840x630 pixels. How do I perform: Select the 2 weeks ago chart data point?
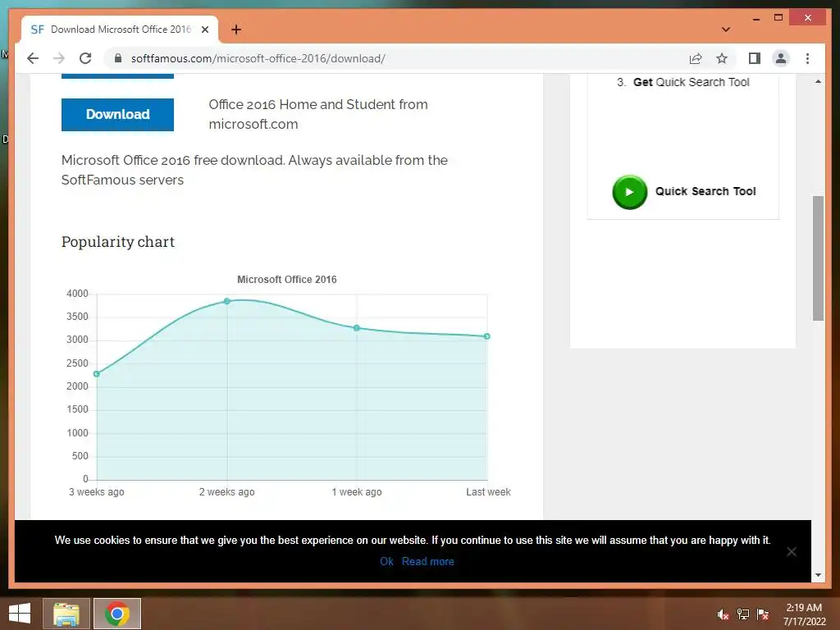click(x=226, y=301)
